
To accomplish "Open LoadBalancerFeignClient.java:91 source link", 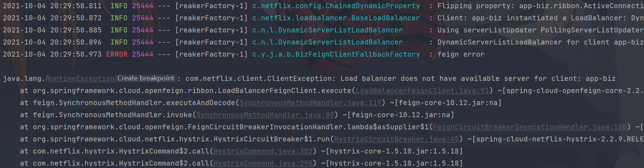I will pos(422,91).
